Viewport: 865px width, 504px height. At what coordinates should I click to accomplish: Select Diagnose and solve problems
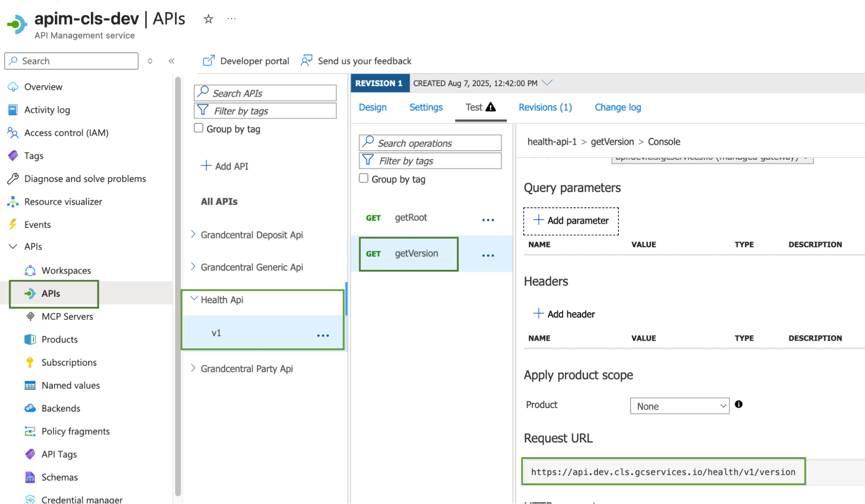[x=85, y=179]
